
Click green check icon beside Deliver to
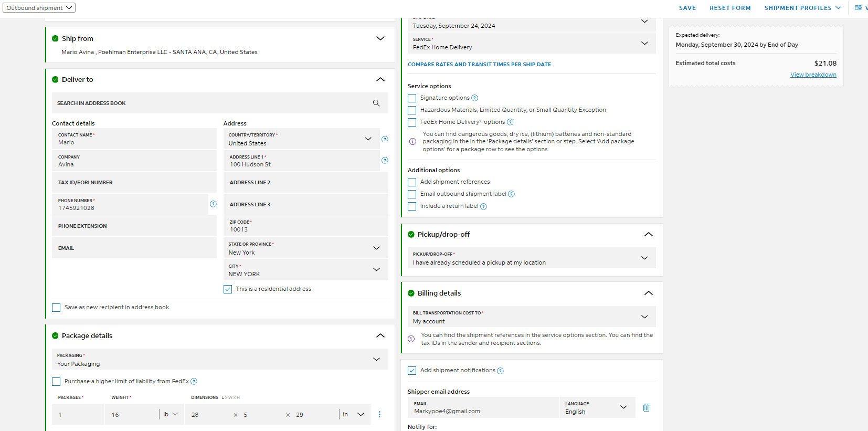55,79
